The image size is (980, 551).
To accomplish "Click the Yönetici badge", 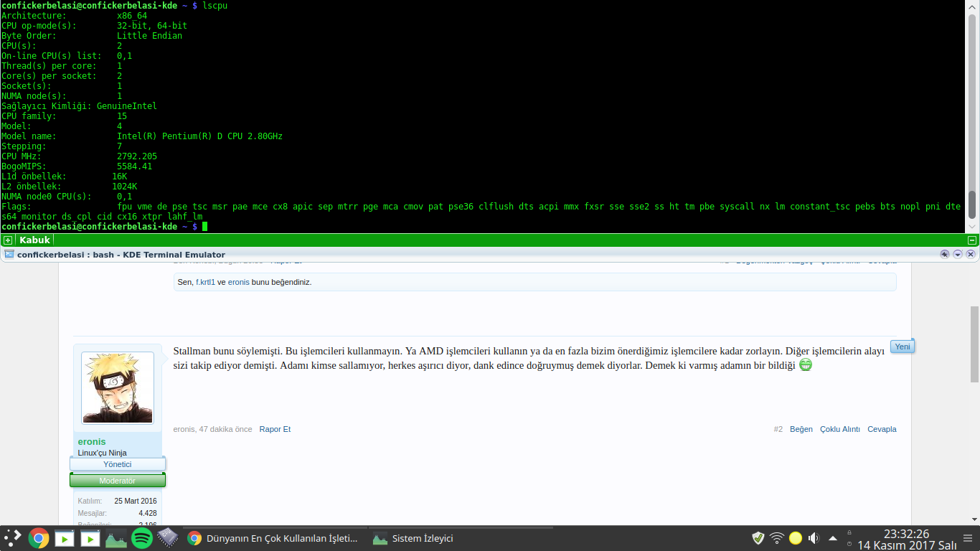I will [118, 464].
